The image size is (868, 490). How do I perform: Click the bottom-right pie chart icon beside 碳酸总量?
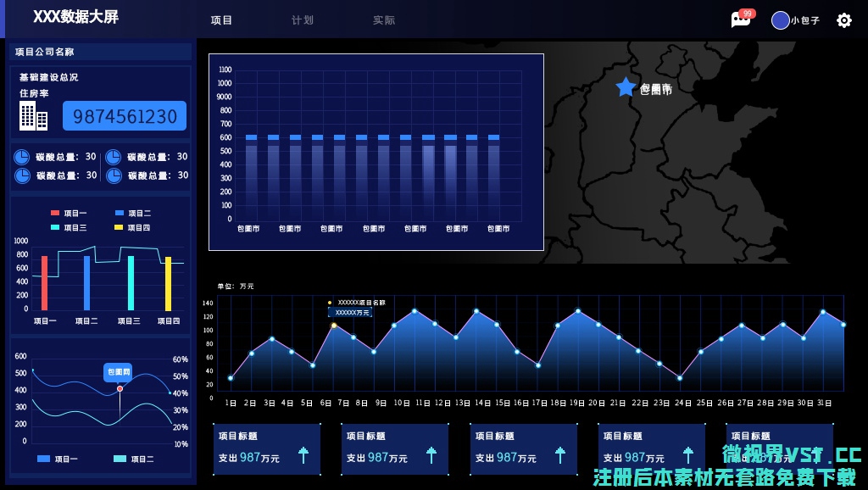(x=113, y=175)
